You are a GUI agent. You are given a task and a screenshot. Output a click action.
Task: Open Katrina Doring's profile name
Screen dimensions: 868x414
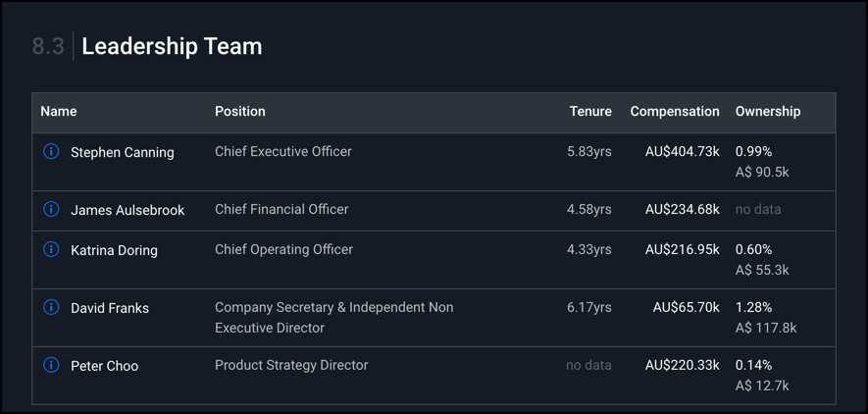coord(114,251)
